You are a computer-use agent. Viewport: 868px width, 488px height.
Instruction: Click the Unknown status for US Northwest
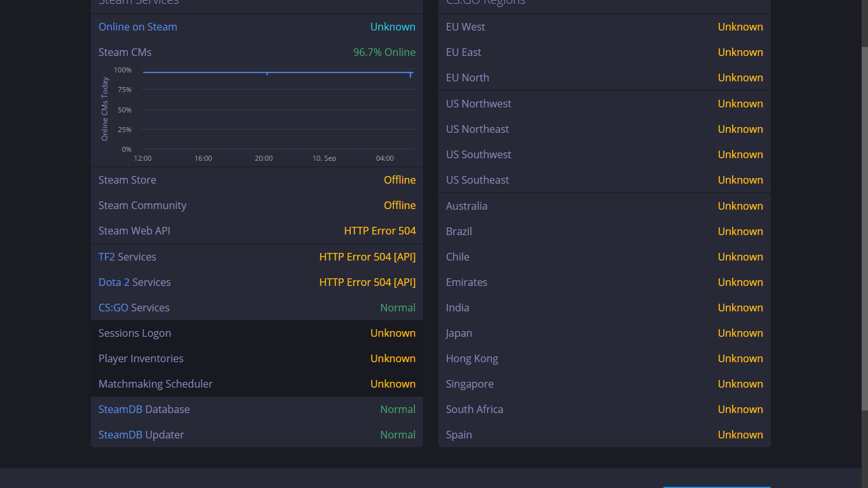click(740, 104)
